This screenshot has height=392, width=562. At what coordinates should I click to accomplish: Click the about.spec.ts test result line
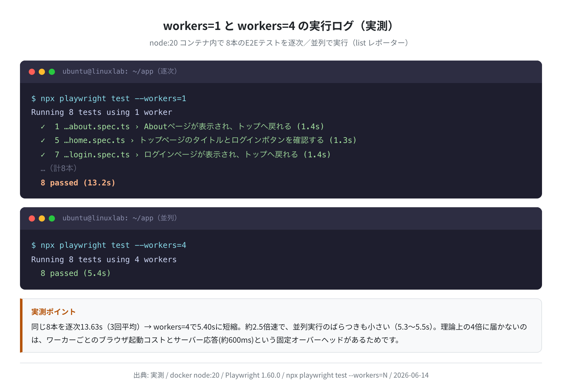coord(183,126)
